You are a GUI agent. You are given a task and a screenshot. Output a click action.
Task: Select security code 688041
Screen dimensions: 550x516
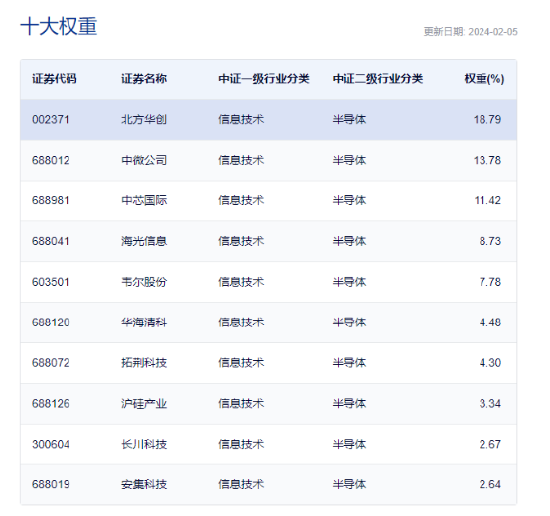[51, 241]
